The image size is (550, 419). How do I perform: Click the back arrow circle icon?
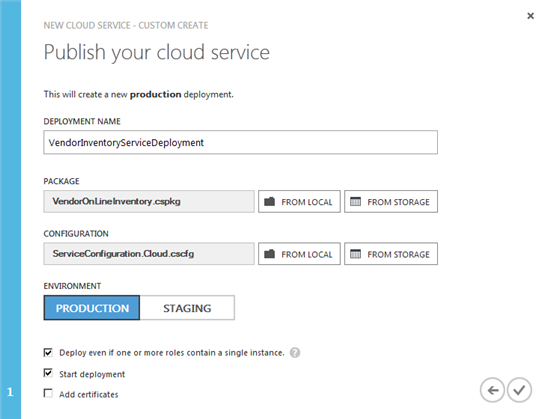pos(492,390)
